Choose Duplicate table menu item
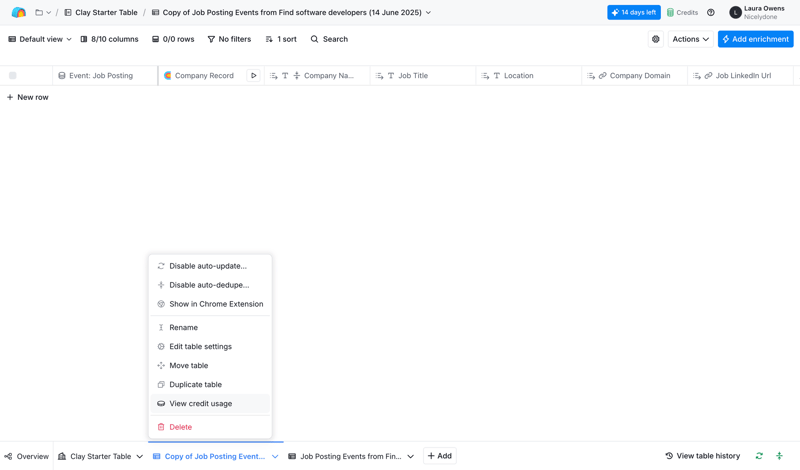800x470 pixels. pos(210,384)
